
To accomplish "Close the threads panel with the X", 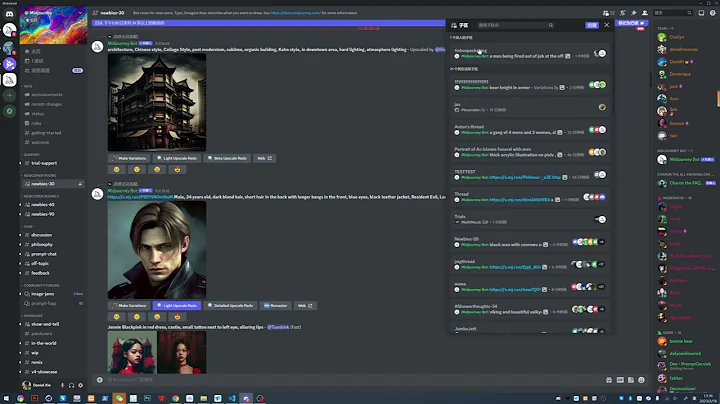I will (x=607, y=25).
